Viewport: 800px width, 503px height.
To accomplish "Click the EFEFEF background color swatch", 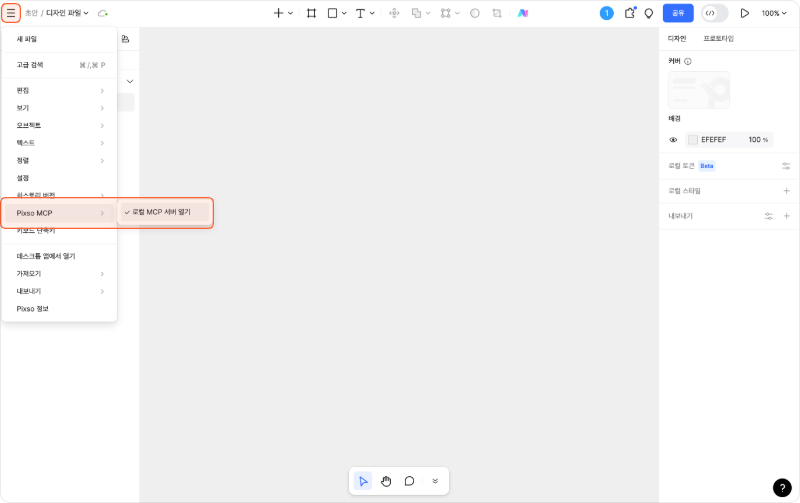I will (692, 140).
